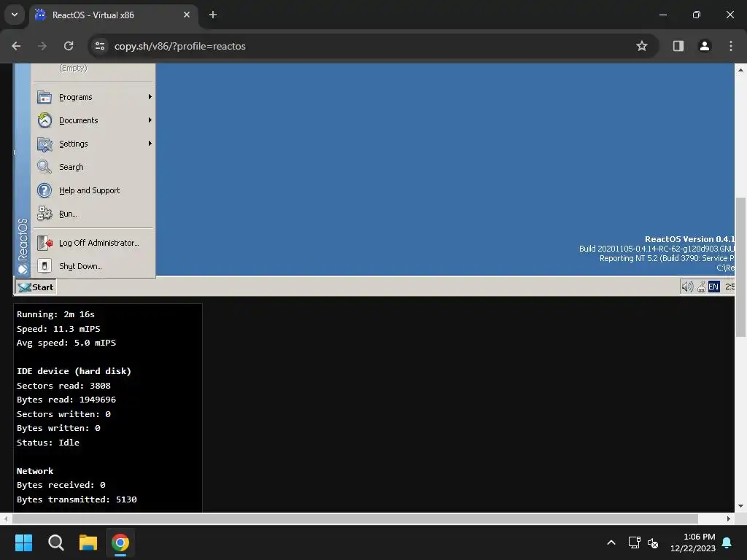Screen dimensions: 747x560
Task: Open Chrome side panel
Action: click(x=678, y=46)
